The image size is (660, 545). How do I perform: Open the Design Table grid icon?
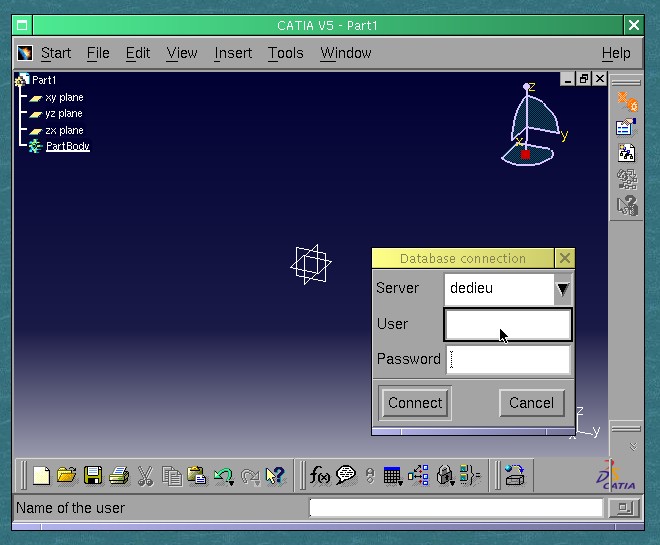[x=393, y=476]
